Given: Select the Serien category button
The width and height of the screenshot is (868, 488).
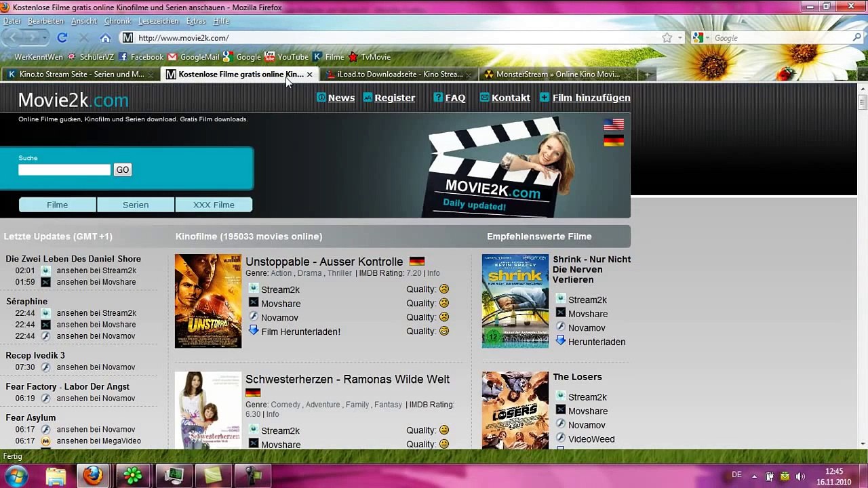Looking at the screenshot, I should click(136, 205).
